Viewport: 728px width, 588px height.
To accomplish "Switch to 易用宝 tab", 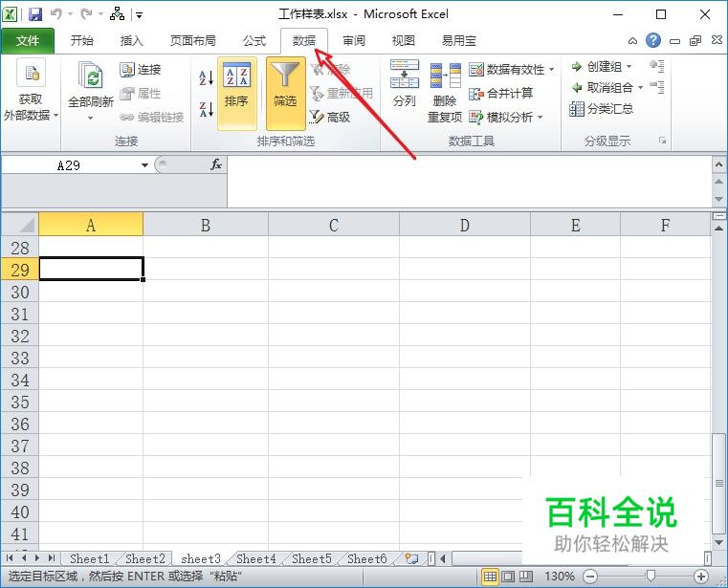I will 459,41.
